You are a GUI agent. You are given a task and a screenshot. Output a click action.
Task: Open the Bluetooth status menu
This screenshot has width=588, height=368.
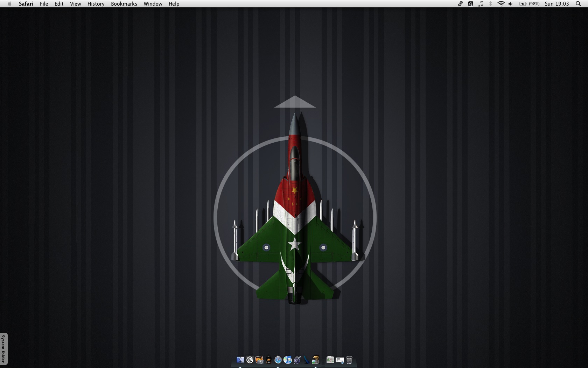(491, 4)
